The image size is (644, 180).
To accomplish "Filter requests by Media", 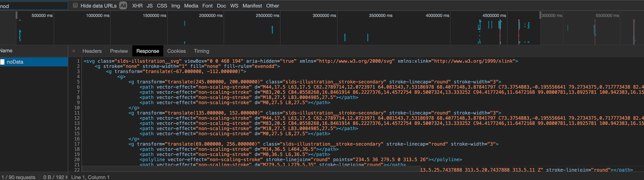I will coord(191,5).
